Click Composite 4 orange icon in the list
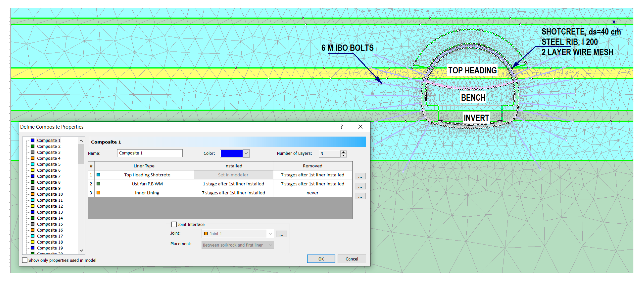The image size is (644, 284). (x=33, y=158)
